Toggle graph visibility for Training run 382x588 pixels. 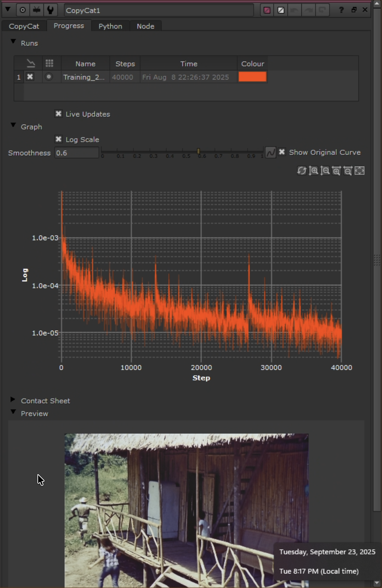30,77
